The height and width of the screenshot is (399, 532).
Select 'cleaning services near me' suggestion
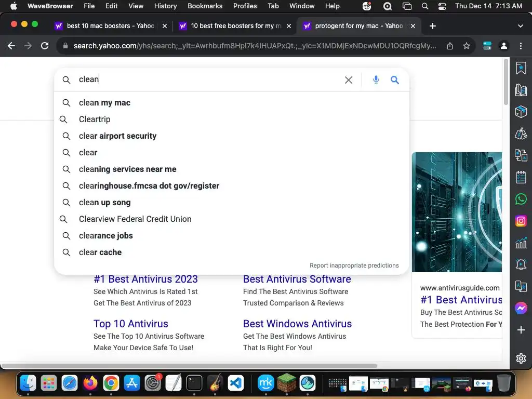coord(232,169)
